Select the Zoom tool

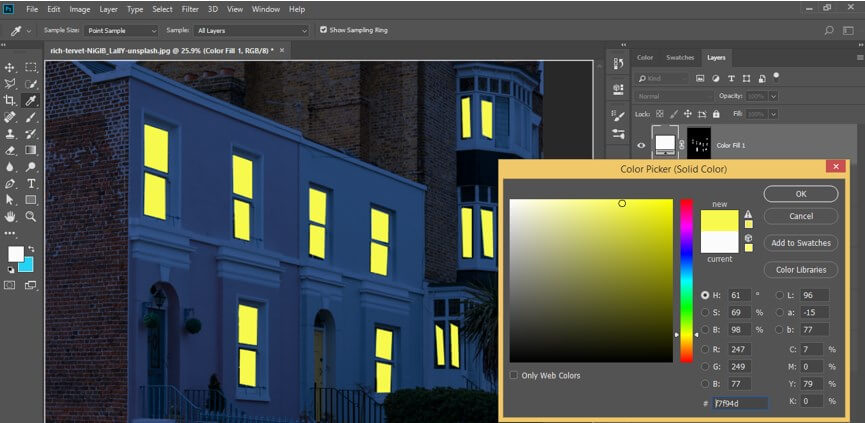click(x=31, y=217)
